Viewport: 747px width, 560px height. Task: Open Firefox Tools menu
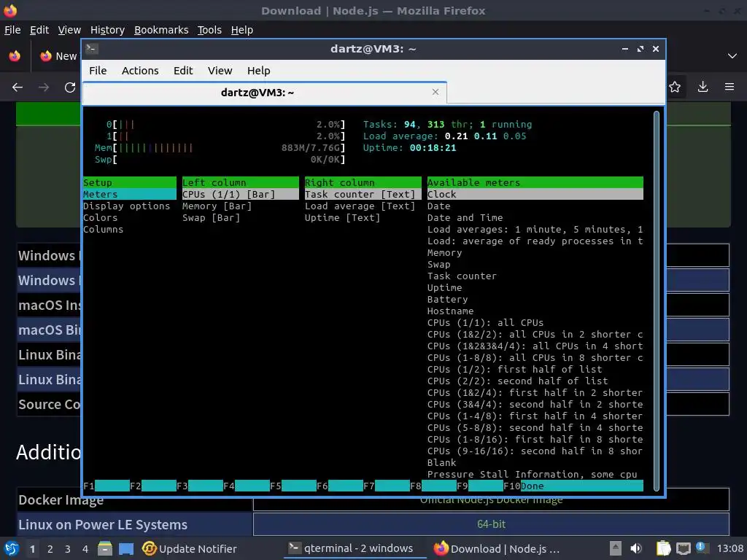209,30
